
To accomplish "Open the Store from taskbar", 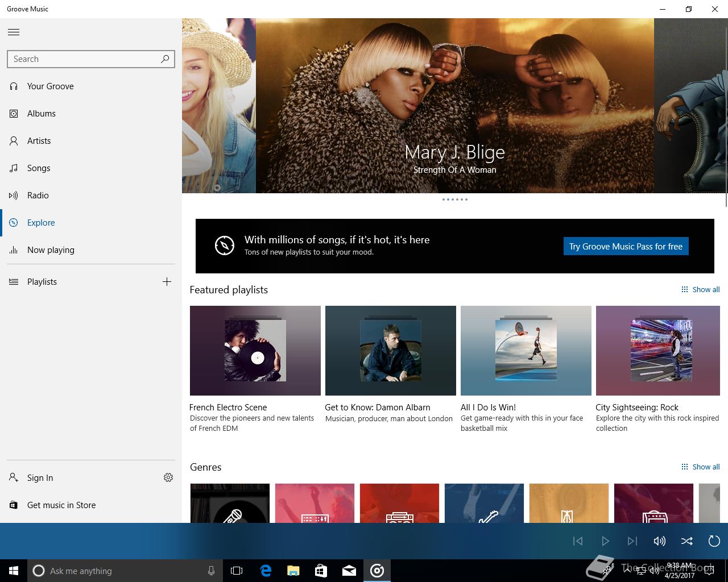I will point(321,571).
